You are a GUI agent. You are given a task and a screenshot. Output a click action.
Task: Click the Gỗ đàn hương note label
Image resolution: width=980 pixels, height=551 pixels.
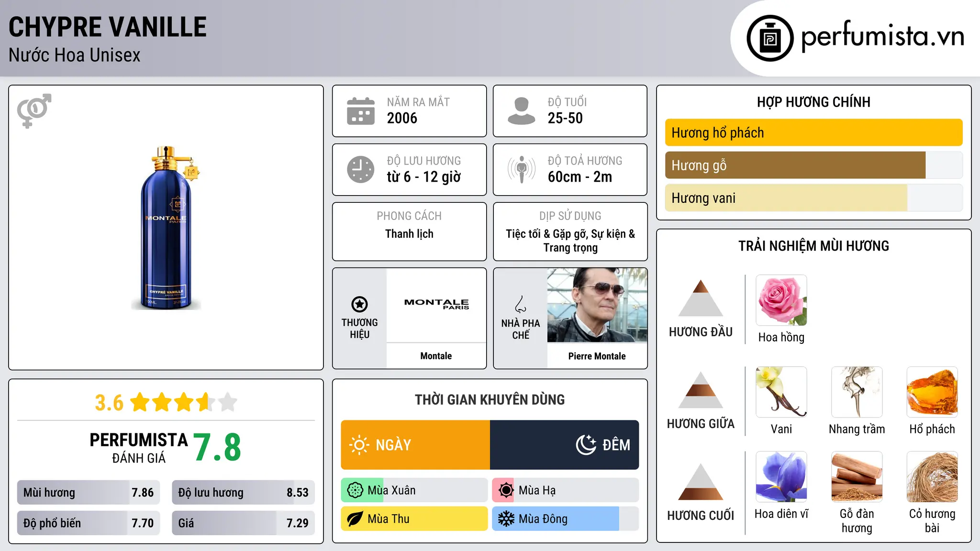857,521
